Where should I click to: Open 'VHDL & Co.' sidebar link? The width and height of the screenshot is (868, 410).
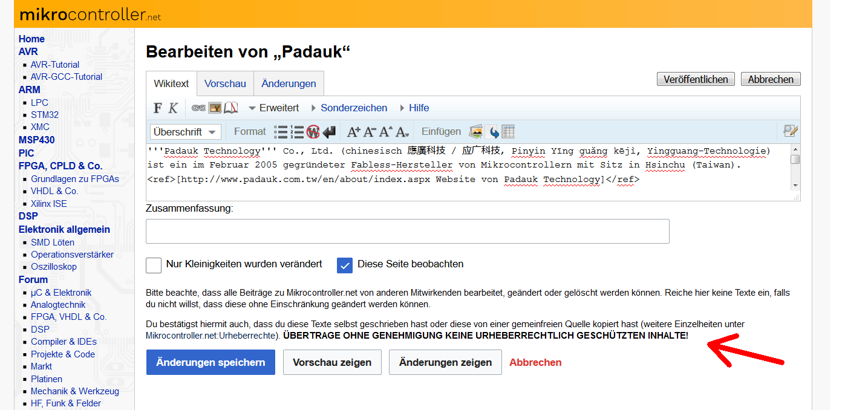(x=54, y=190)
